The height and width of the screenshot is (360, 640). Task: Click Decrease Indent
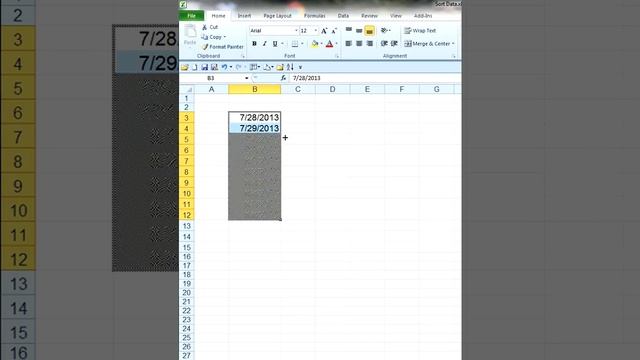tap(384, 44)
